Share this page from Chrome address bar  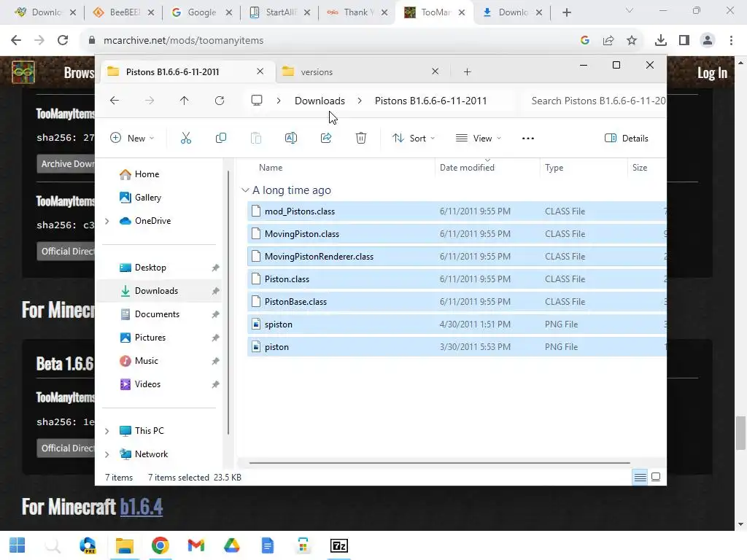[608, 41]
